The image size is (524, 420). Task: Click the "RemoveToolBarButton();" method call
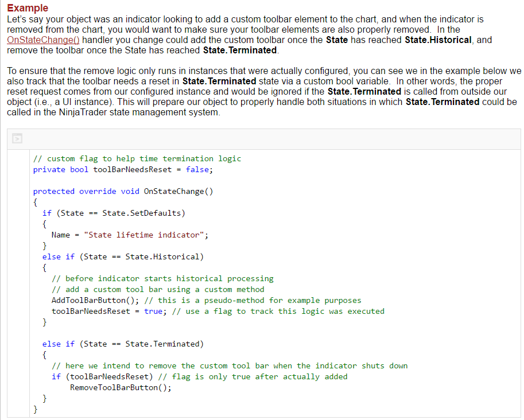121,388
